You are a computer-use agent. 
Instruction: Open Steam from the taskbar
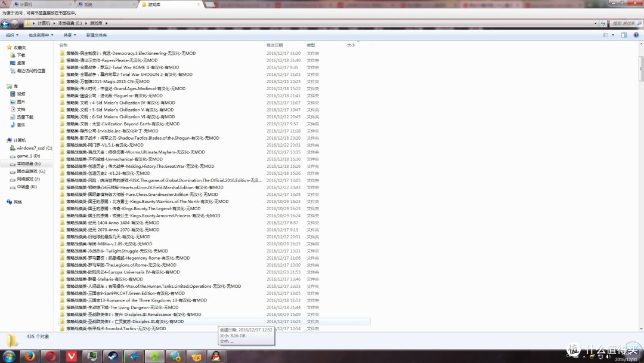113,356
